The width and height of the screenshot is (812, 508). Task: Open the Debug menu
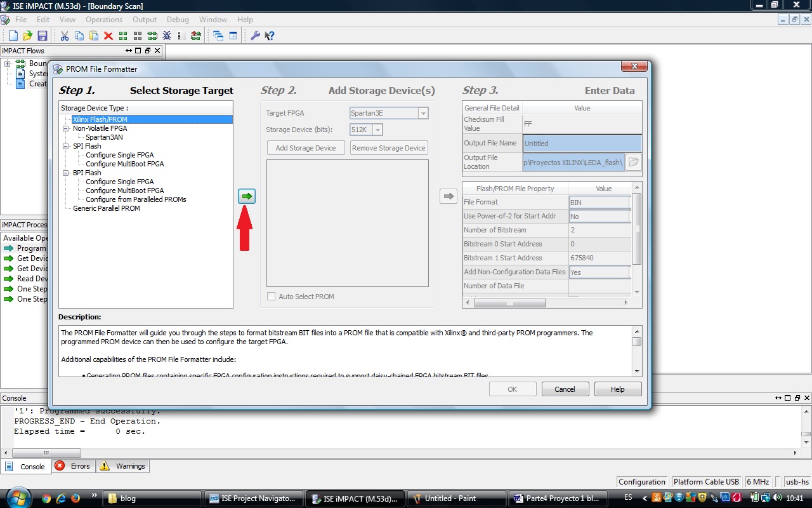pos(178,20)
